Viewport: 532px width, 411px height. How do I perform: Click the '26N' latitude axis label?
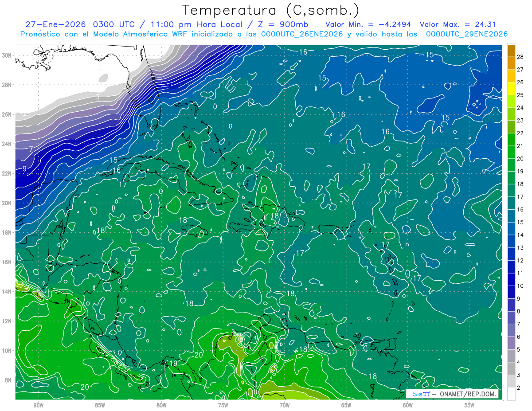[x=7, y=114]
